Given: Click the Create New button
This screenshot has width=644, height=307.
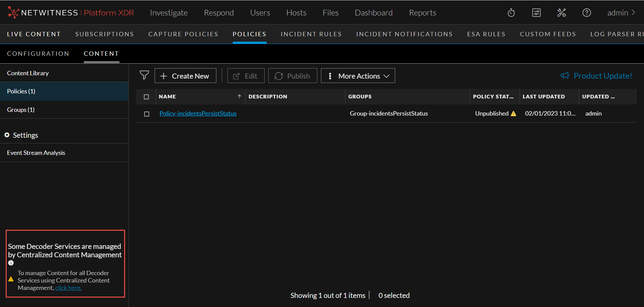Looking at the screenshot, I should 185,76.
